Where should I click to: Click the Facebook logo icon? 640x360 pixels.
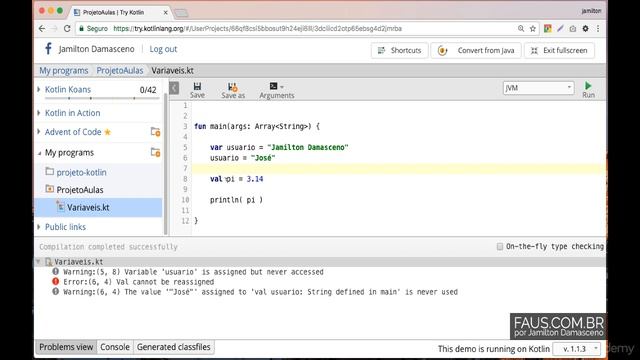tap(48, 49)
